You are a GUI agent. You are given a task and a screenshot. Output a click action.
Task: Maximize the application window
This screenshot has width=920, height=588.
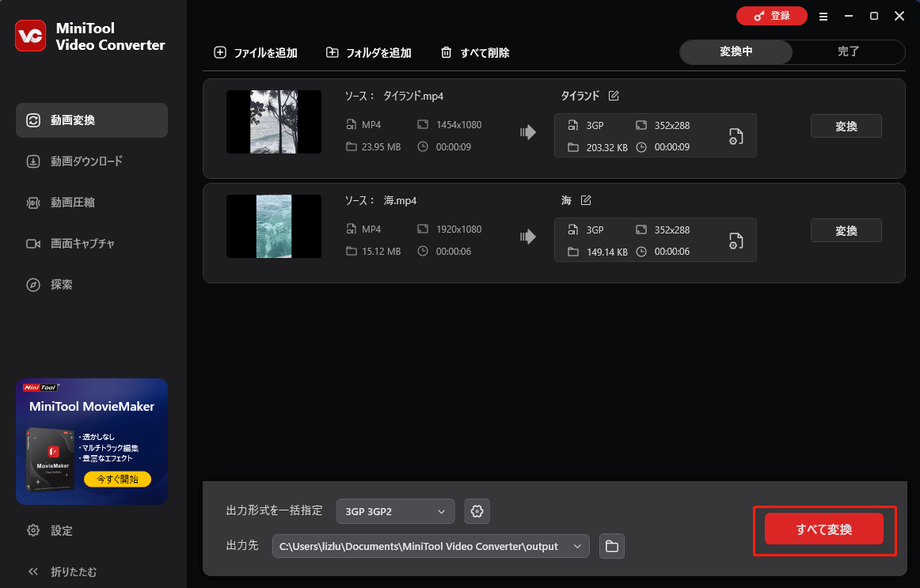pos(873,16)
